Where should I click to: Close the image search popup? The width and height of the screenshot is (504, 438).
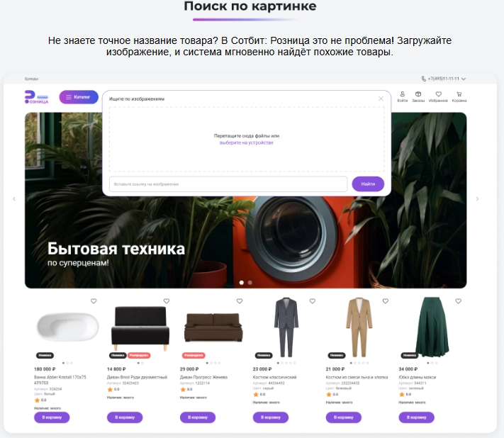point(381,99)
